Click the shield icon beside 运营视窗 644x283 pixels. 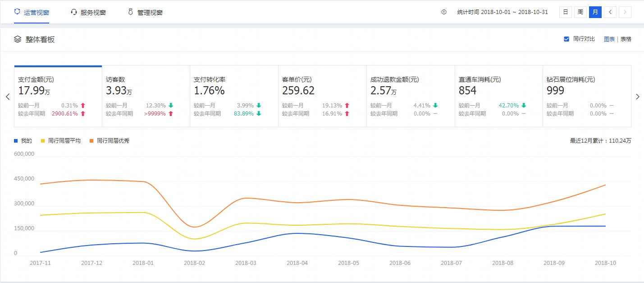coord(17,12)
